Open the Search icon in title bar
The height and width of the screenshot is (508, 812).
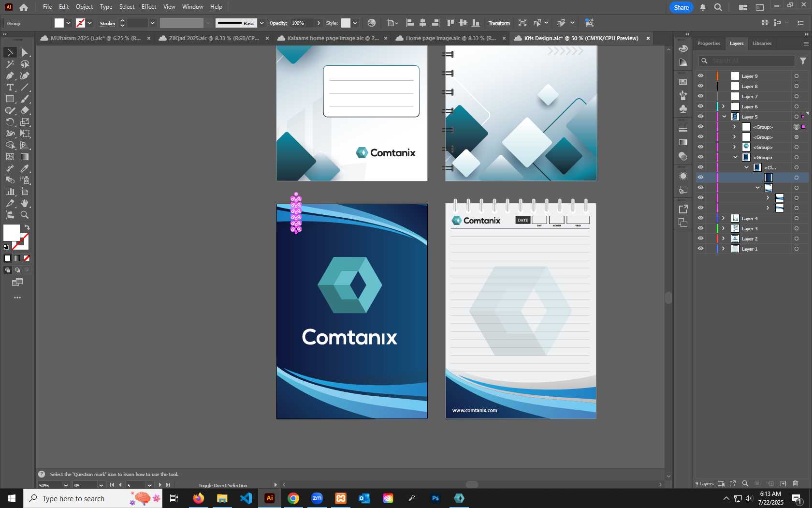[718, 7]
